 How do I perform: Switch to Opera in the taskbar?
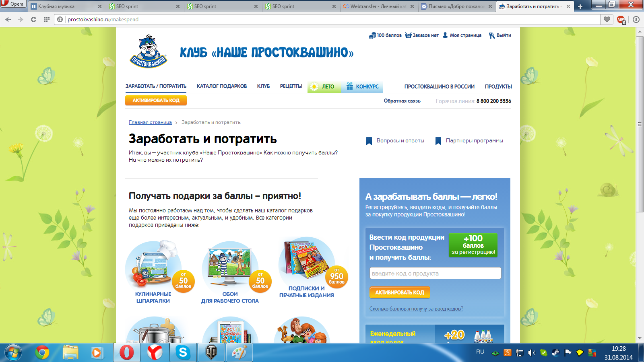(x=126, y=353)
